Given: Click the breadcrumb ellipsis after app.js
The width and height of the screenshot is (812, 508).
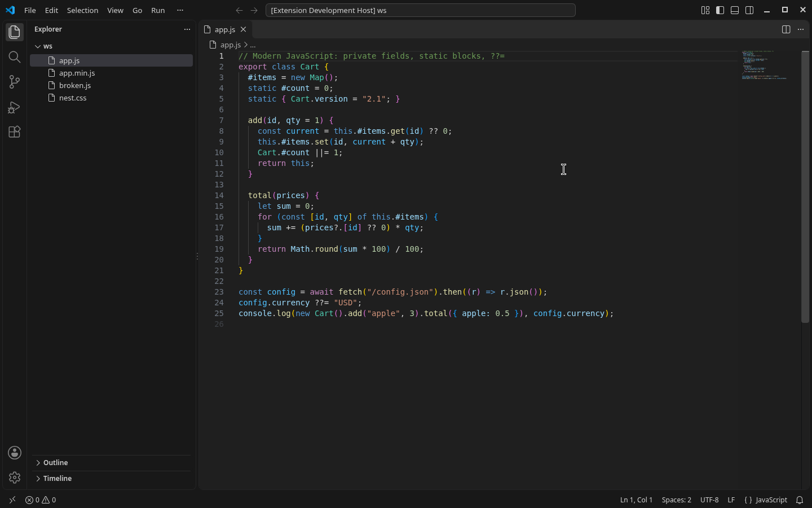Looking at the screenshot, I should coord(253,45).
